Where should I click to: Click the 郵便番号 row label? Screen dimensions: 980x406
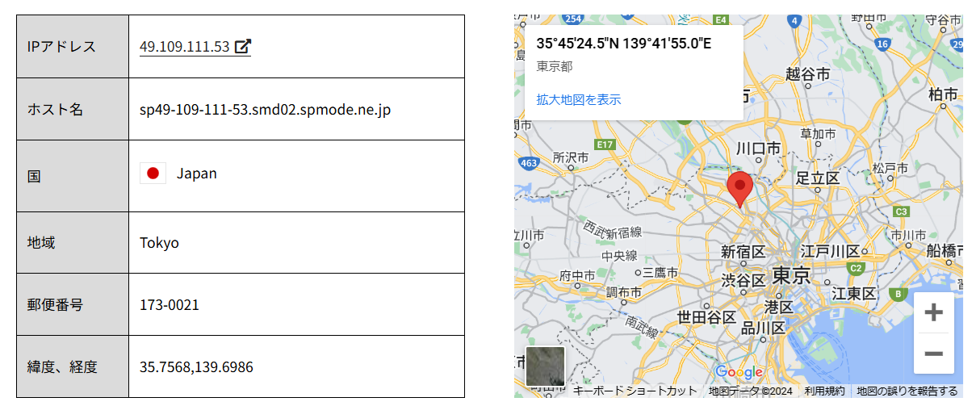pyautogui.click(x=55, y=305)
